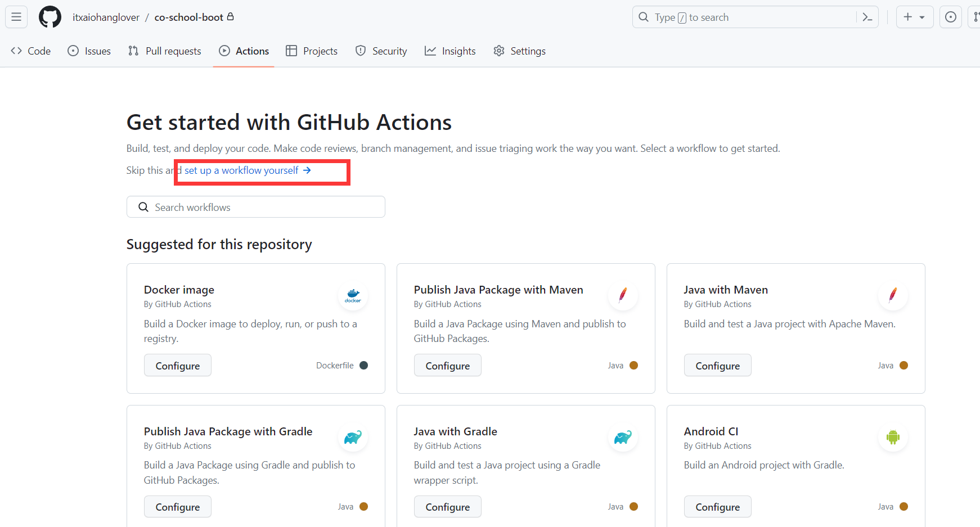Viewport: 980px width, 527px height.
Task: Configure the Java with Maven workflow
Action: (x=718, y=366)
